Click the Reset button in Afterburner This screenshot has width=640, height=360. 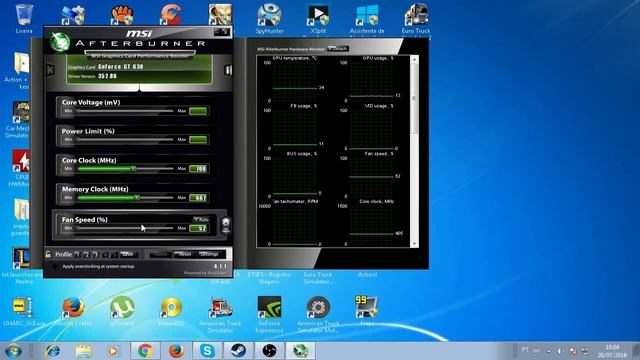click(184, 254)
